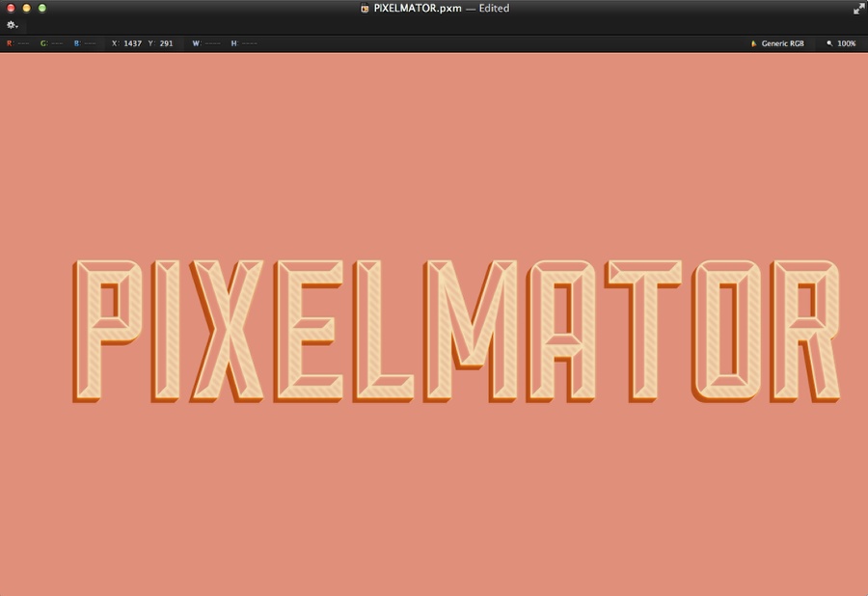Click the PIXELMATOR lettering on the canvas
Viewport: 868px width, 596px height.
pyautogui.click(x=457, y=331)
